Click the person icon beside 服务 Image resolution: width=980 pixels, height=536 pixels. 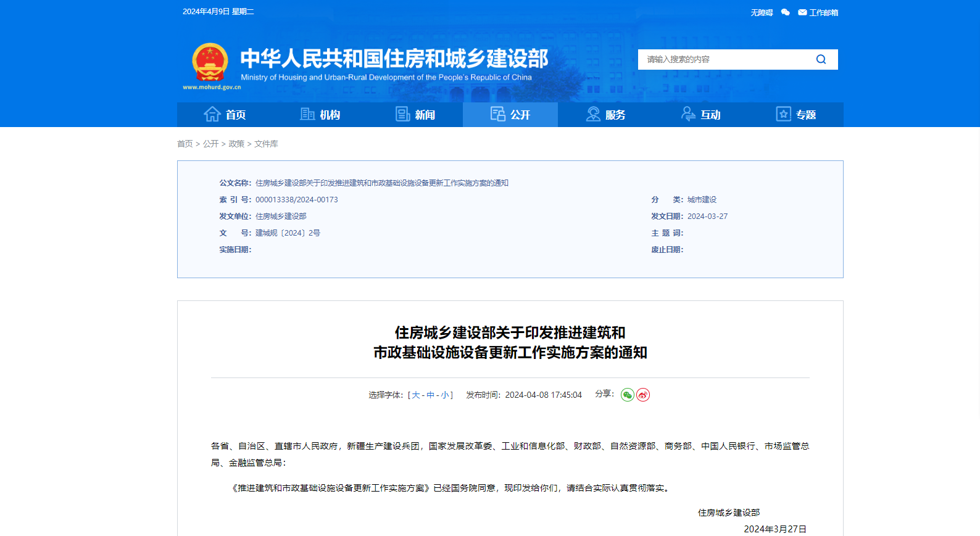click(593, 114)
